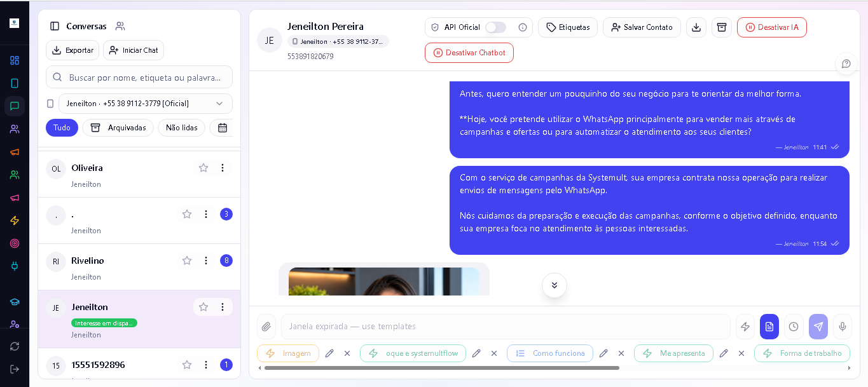Click the Desativar IA button
This screenshot has width=868, height=387.
(x=772, y=27)
